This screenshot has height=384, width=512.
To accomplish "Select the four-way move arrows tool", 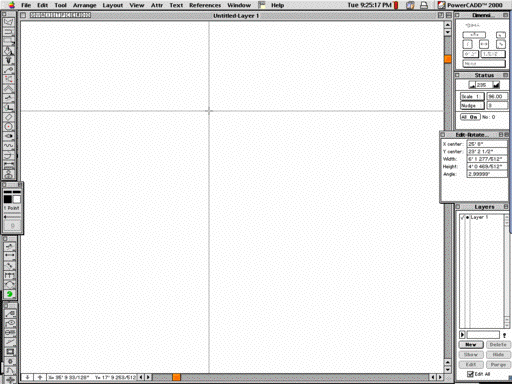I will click(10, 380).
